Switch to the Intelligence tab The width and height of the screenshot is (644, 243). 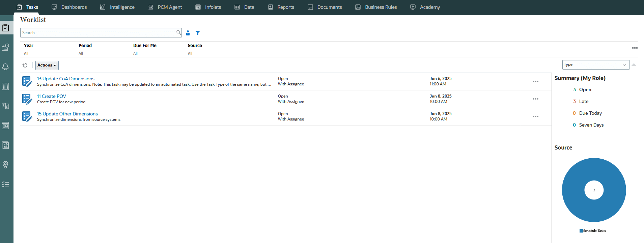click(117, 7)
